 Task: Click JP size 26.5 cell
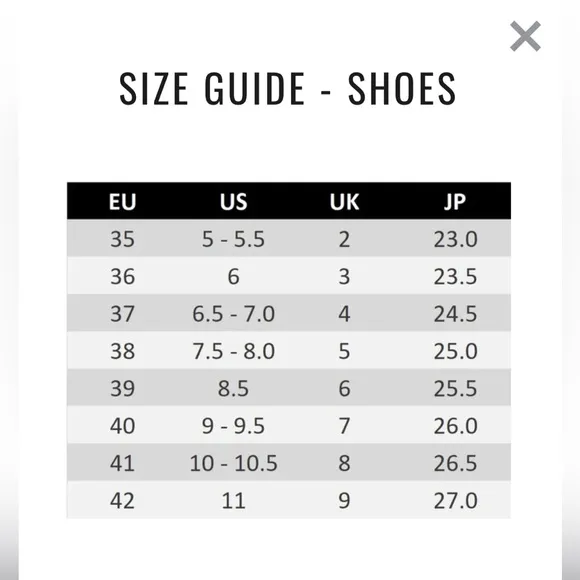(x=455, y=463)
